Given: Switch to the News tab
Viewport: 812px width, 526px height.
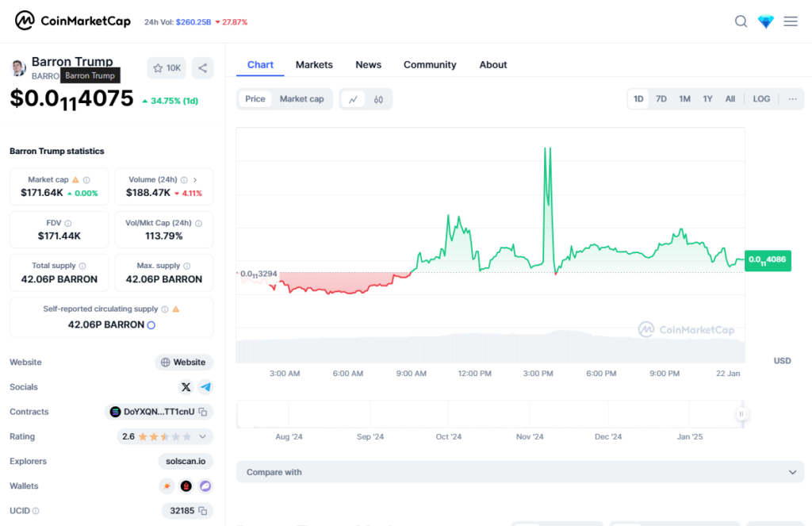Looking at the screenshot, I should click(x=368, y=65).
